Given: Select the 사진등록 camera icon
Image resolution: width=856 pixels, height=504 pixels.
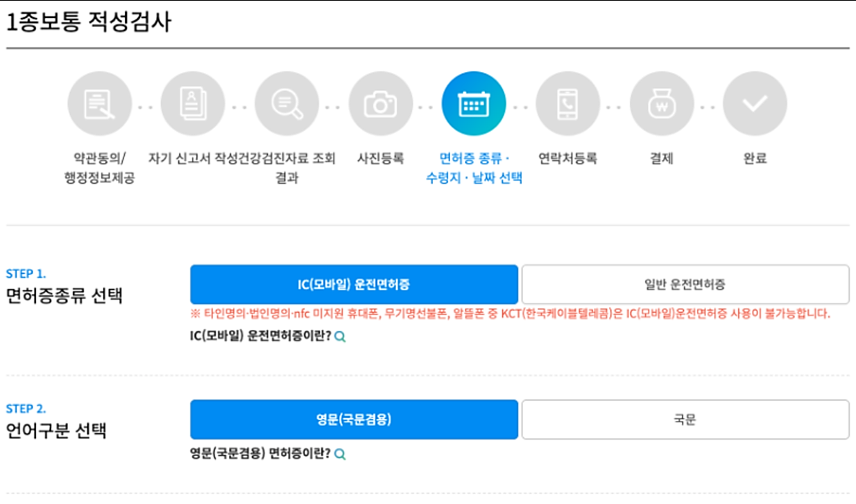Looking at the screenshot, I should [381, 103].
